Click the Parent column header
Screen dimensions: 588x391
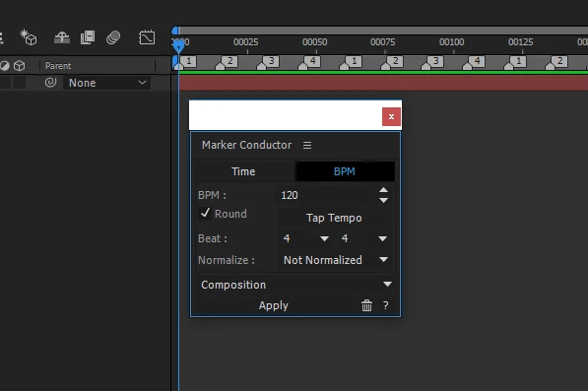58,66
